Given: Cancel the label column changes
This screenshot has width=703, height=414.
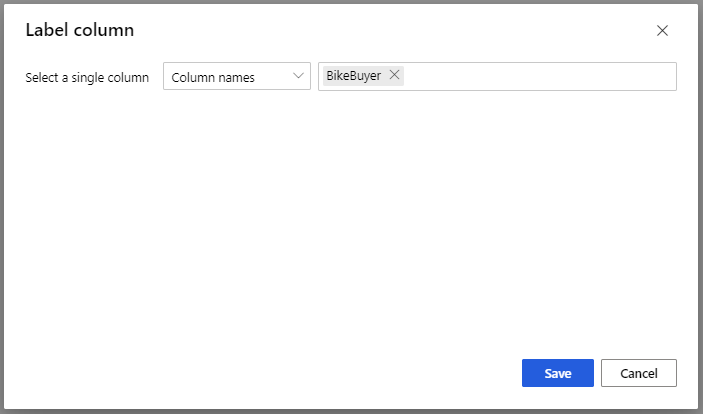Looking at the screenshot, I should (638, 373).
